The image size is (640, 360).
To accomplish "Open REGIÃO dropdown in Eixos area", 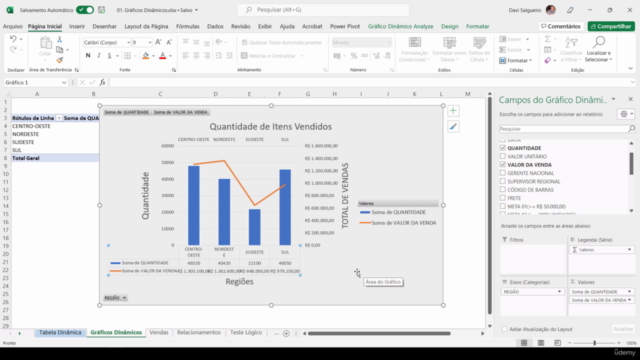I will click(x=559, y=292).
